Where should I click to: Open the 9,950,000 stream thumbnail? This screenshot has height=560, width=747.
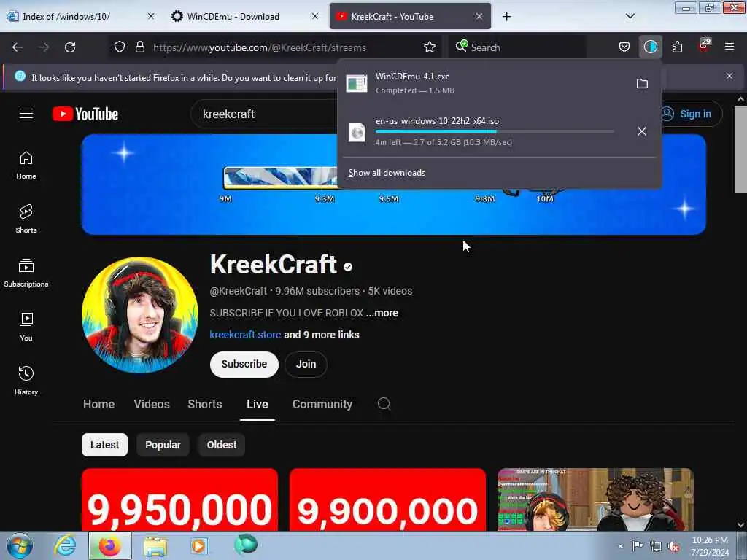[x=179, y=499]
